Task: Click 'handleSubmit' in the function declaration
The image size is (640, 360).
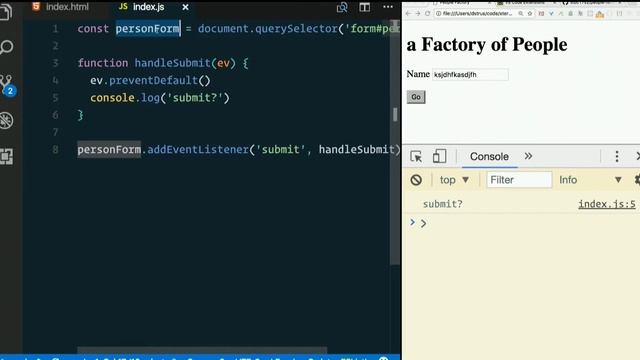Action: [172, 63]
